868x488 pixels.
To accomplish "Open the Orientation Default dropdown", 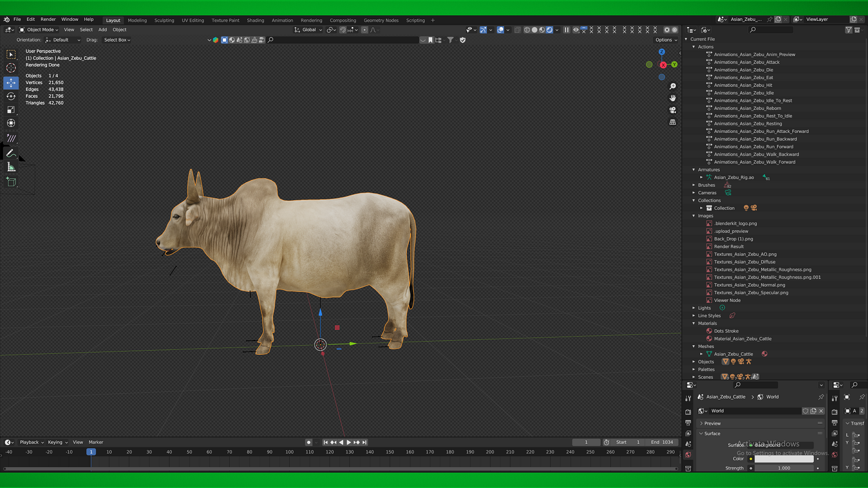I will pos(63,40).
